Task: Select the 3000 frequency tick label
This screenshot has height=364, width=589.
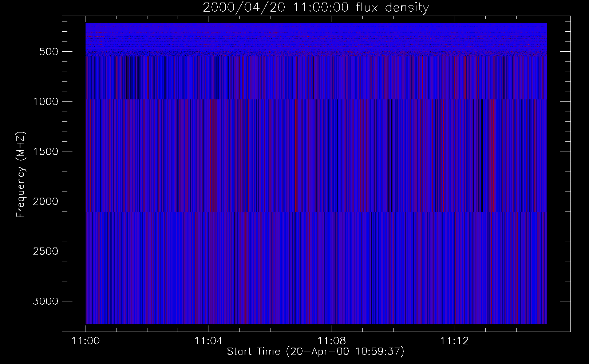Action: (45, 301)
